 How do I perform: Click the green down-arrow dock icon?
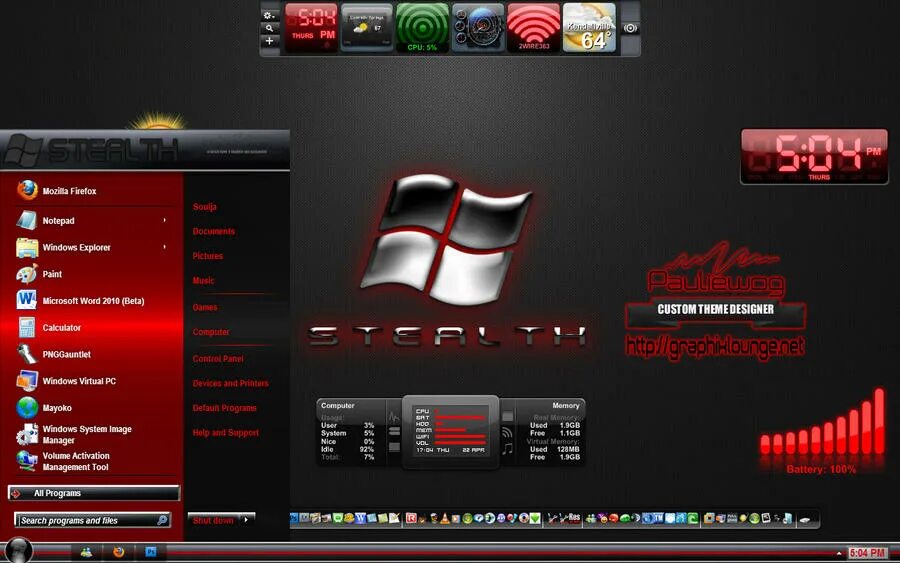coord(535,518)
